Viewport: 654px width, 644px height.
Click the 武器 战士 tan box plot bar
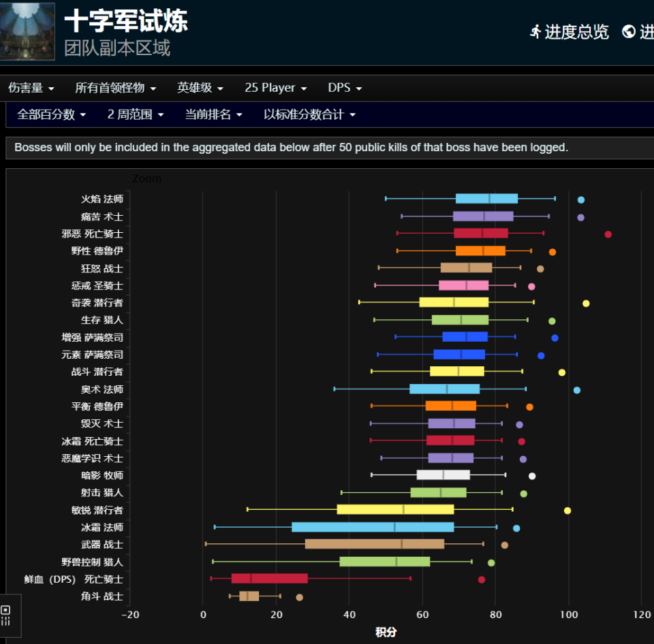[x=375, y=544]
